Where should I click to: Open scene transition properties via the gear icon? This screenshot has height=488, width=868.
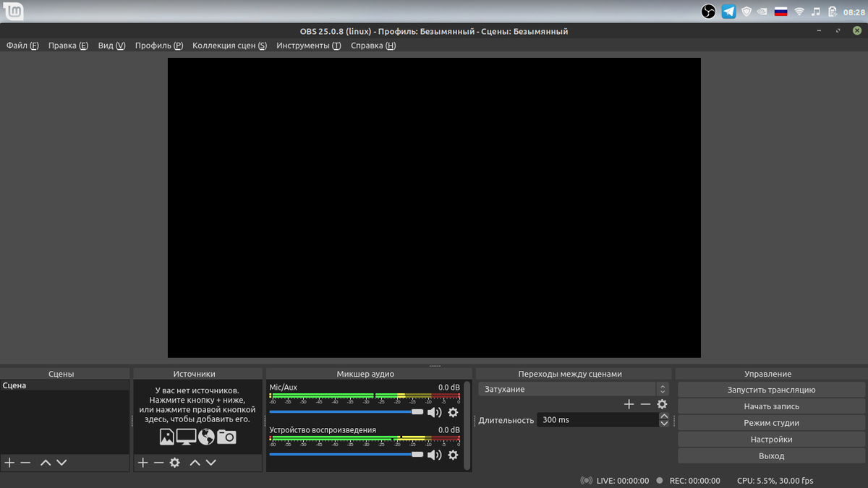point(662,404)
